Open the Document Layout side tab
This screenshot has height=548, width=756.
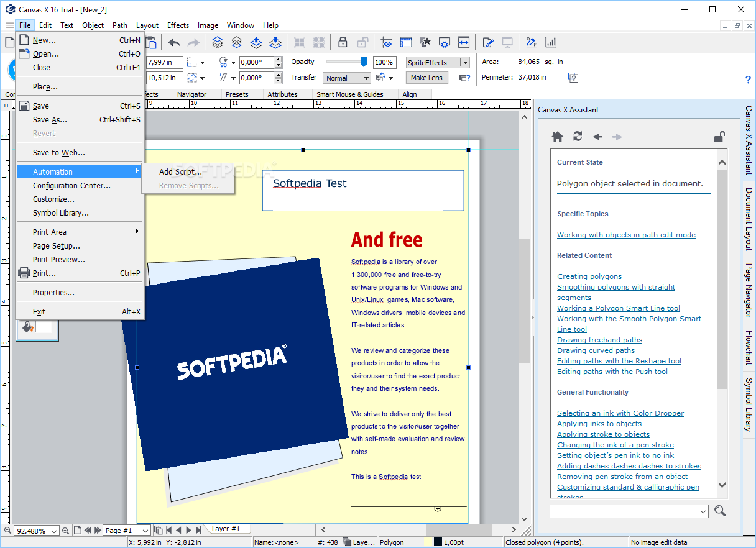[749, 219]
